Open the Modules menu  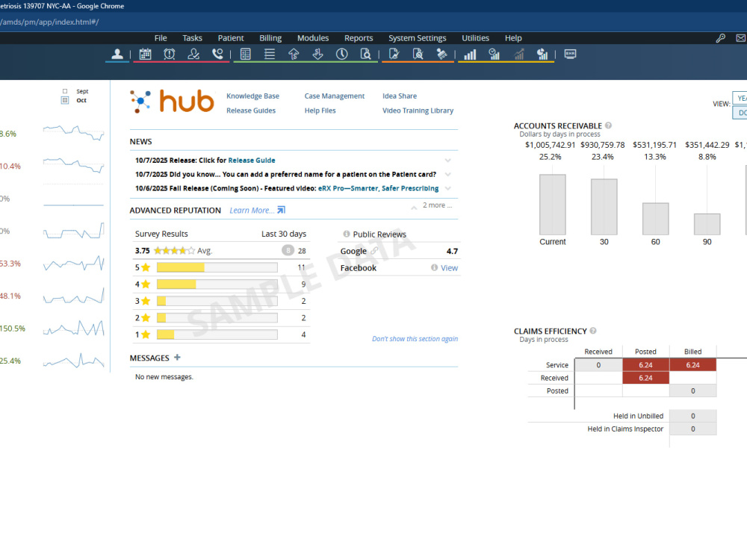click(313, 38)
